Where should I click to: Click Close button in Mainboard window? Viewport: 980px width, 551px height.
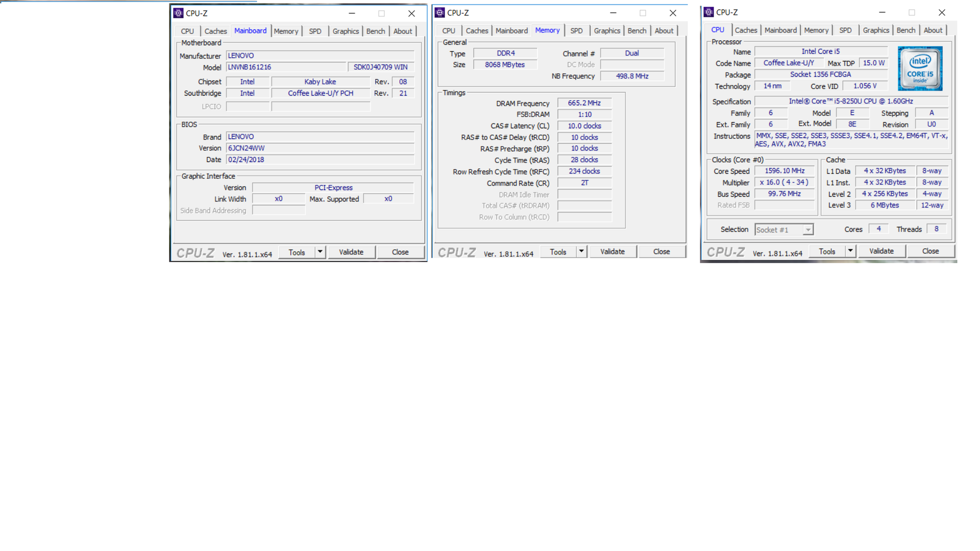coord(400,252)
